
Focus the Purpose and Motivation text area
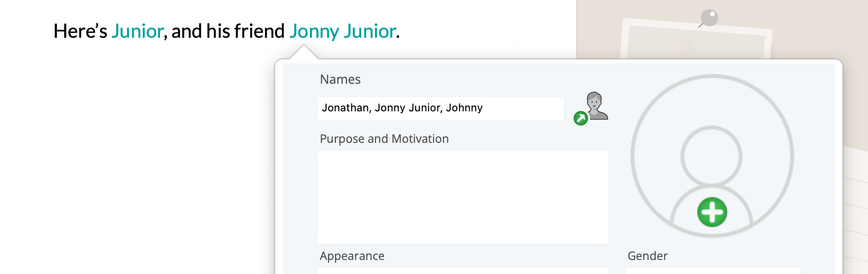463,197
